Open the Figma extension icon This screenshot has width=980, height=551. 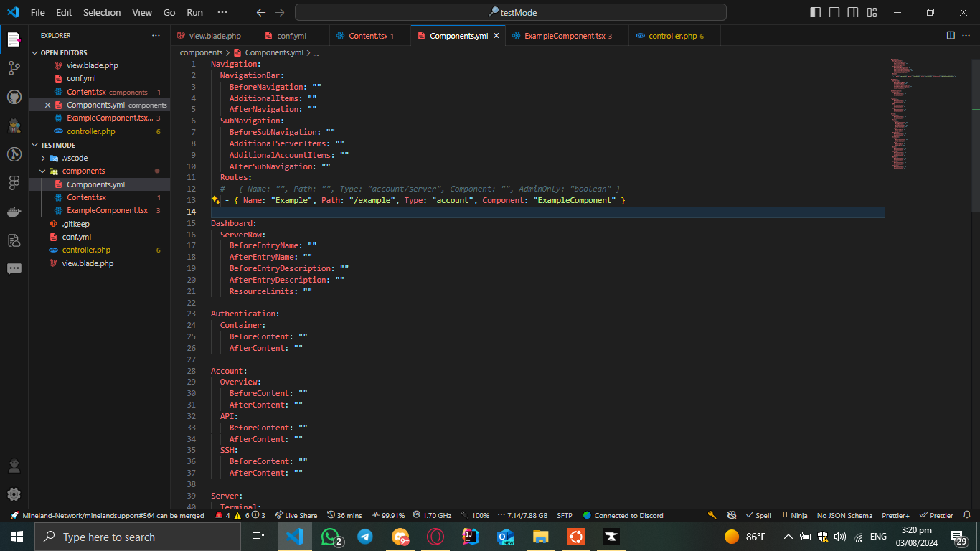pos(14,183)
